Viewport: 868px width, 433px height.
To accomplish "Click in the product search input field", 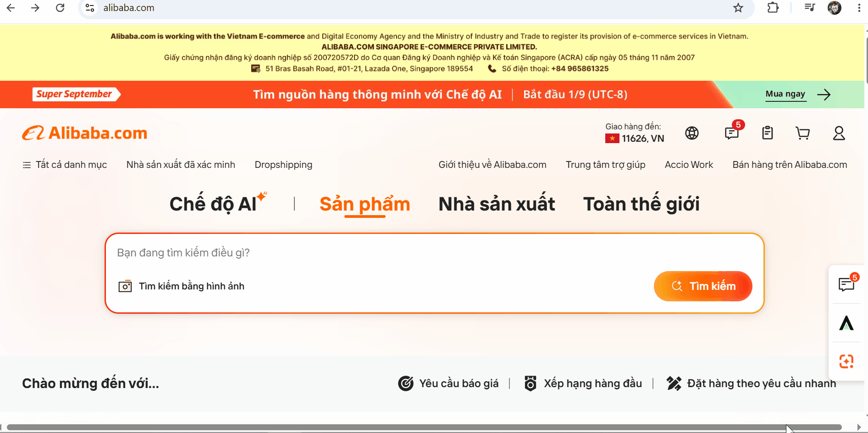I will (x=434, y=253).
